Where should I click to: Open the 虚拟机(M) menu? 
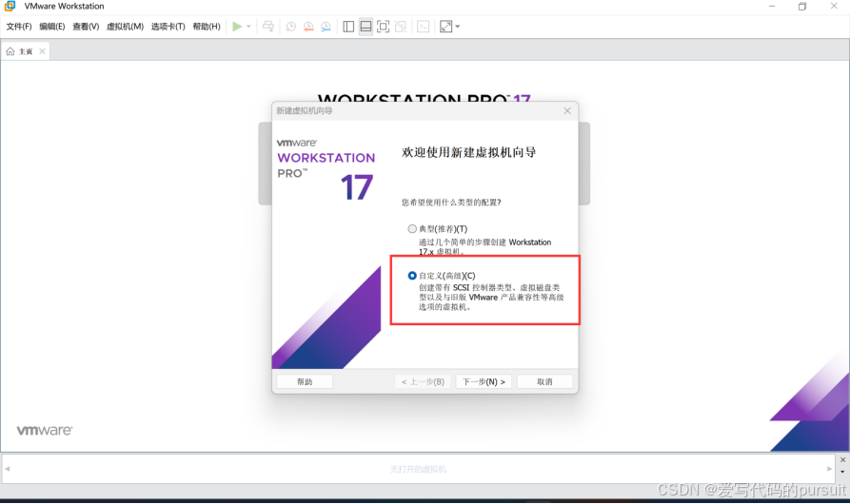click(125, 27)
